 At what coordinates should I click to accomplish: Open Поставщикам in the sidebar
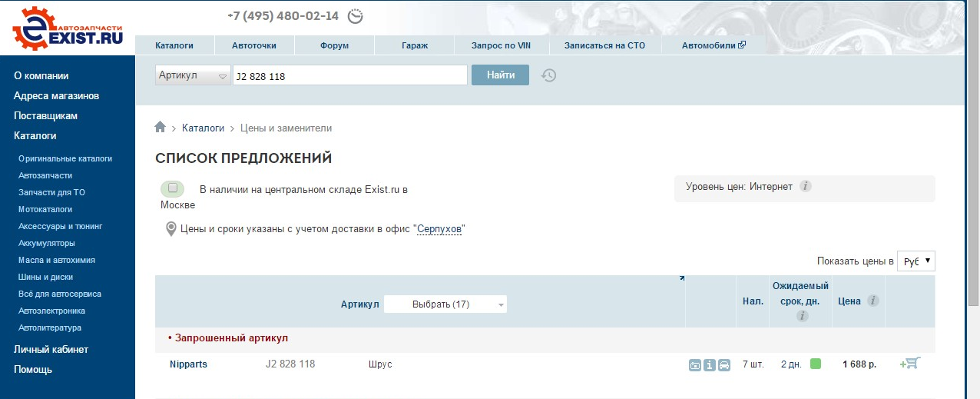(x=45, y=116)
